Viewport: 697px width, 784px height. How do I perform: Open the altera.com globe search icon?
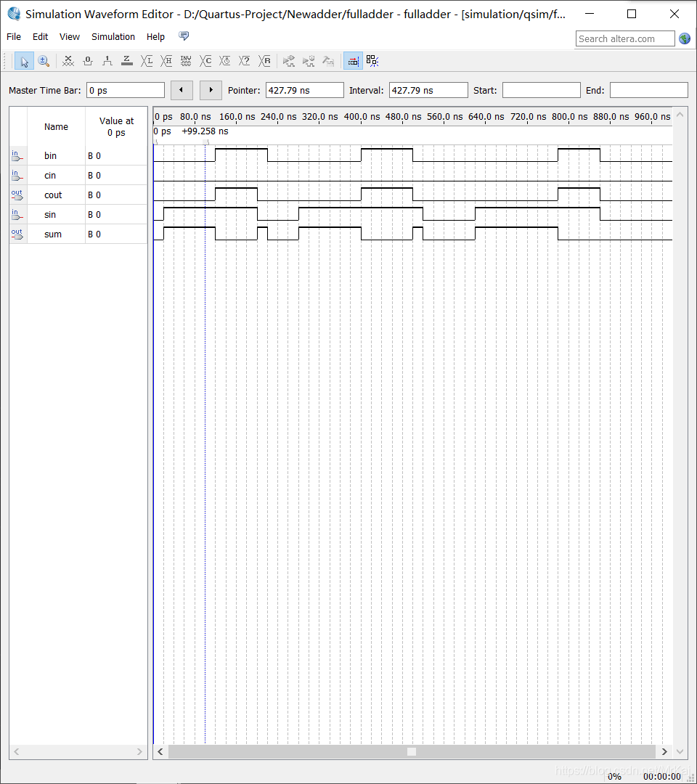coord(685,38)
